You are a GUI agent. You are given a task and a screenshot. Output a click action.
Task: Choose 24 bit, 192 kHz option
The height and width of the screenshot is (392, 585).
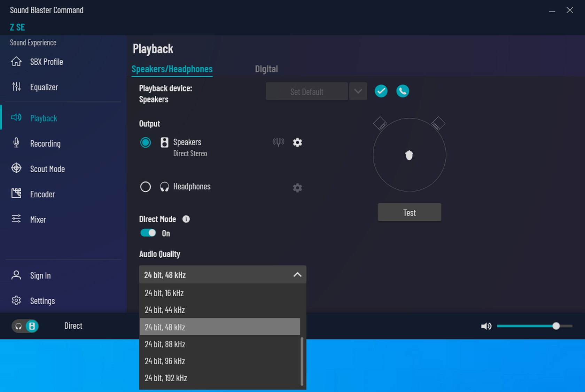(220, 378)
